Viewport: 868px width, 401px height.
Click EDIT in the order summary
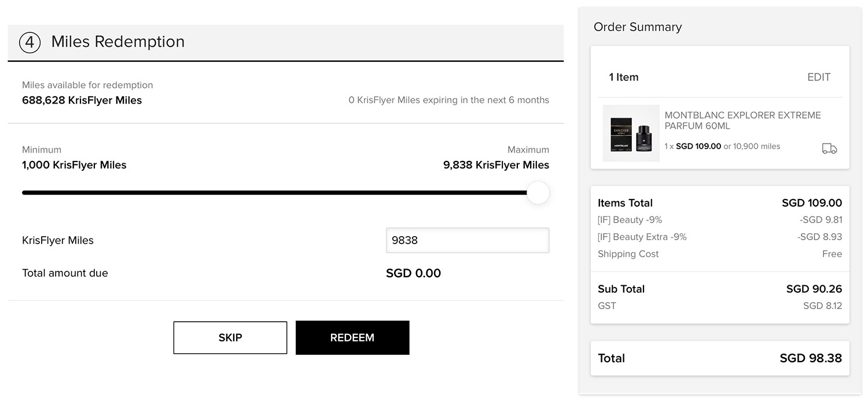click(x=818, y=77)
